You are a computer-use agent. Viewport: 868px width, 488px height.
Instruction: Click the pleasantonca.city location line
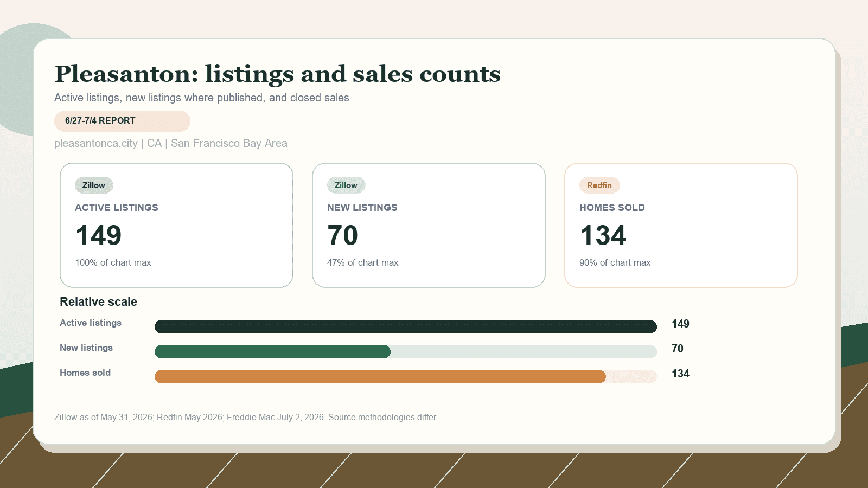[171, 143]
